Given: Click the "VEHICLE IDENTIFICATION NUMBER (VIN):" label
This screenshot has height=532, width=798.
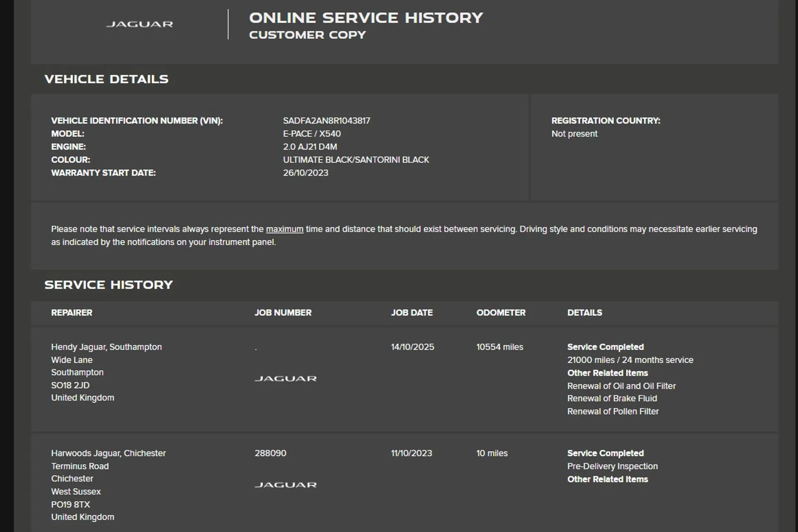Looking at the screenshot, I should click(x=137, y=121).
